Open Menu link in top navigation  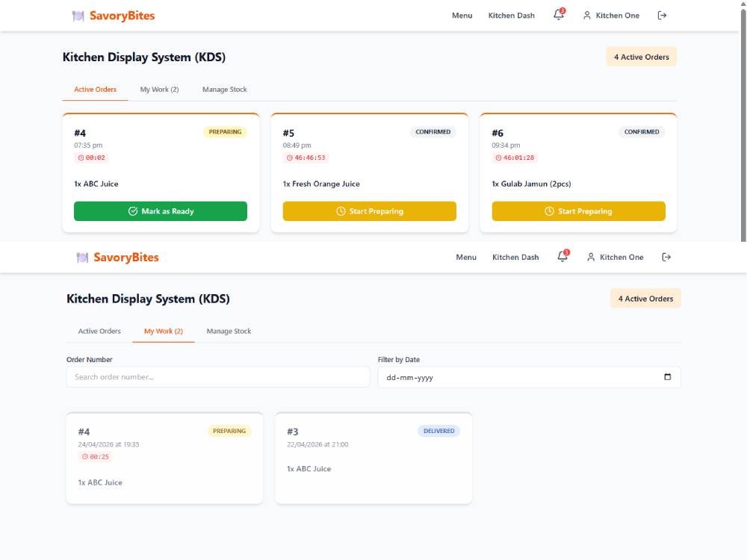pyautogui.click(x=462, y=15)
